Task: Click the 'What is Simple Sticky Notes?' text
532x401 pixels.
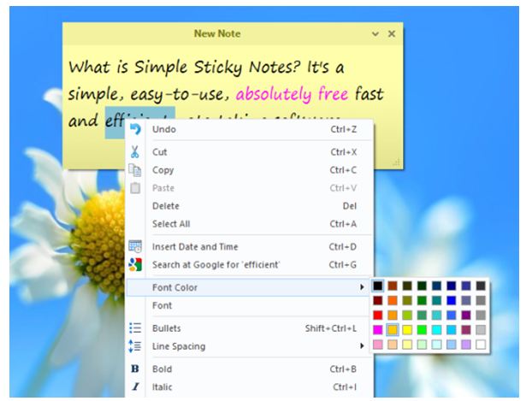Action: click(185, 67)
